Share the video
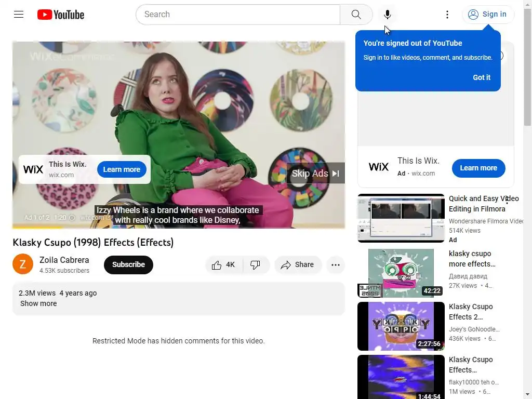 tap(298, 264)
